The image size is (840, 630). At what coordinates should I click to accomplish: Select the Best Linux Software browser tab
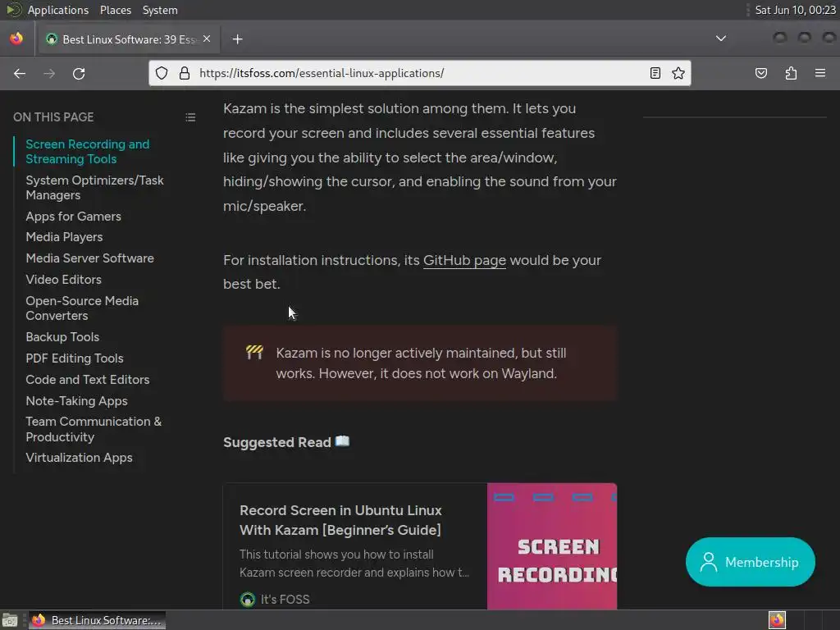click(x=128, y=39)
